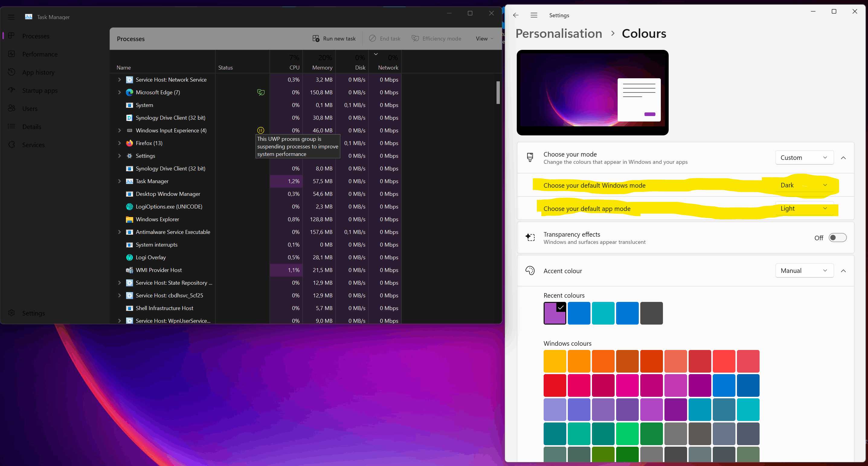The height and width of the screenshot is (466, 868).
Task: Sort processes by the Network column header
Action: coord(385,62)
